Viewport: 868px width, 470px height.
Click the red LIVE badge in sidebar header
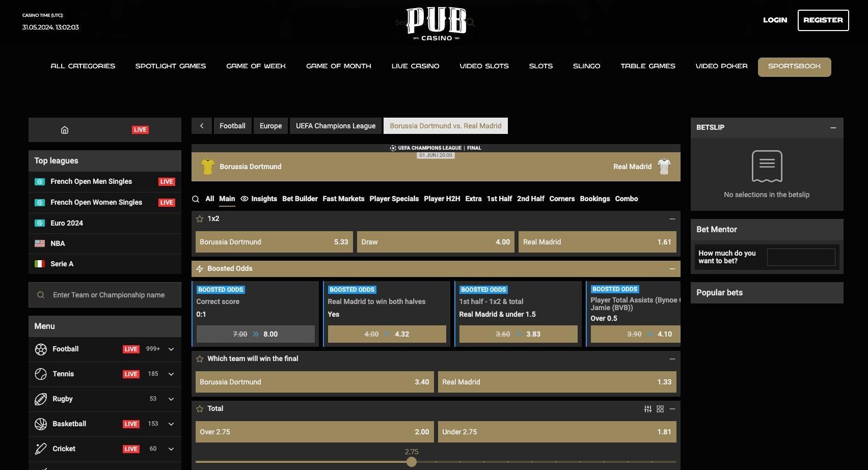tap(140, 130)
